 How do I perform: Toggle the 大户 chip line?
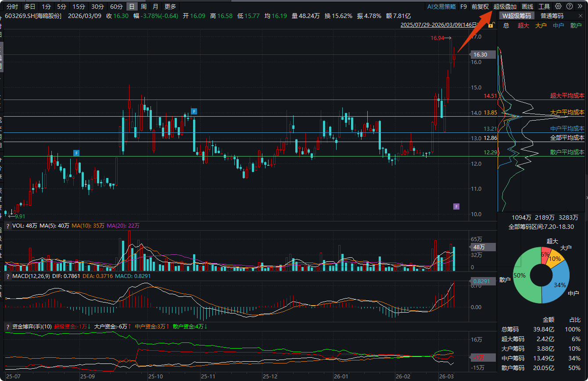coord(541,25)
